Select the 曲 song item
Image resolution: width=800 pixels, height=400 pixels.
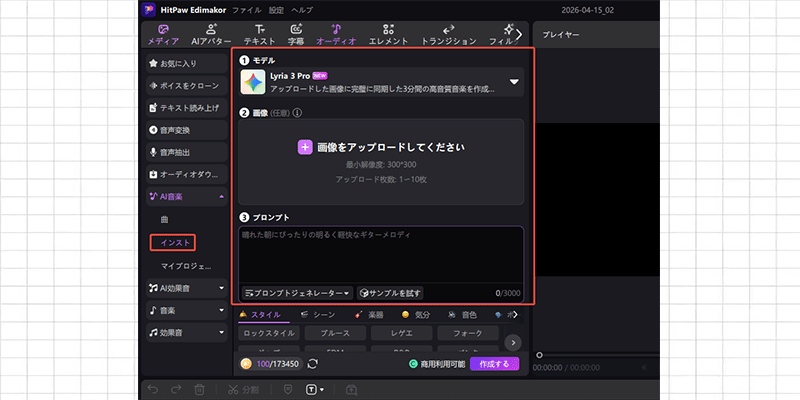coord(164,220)
